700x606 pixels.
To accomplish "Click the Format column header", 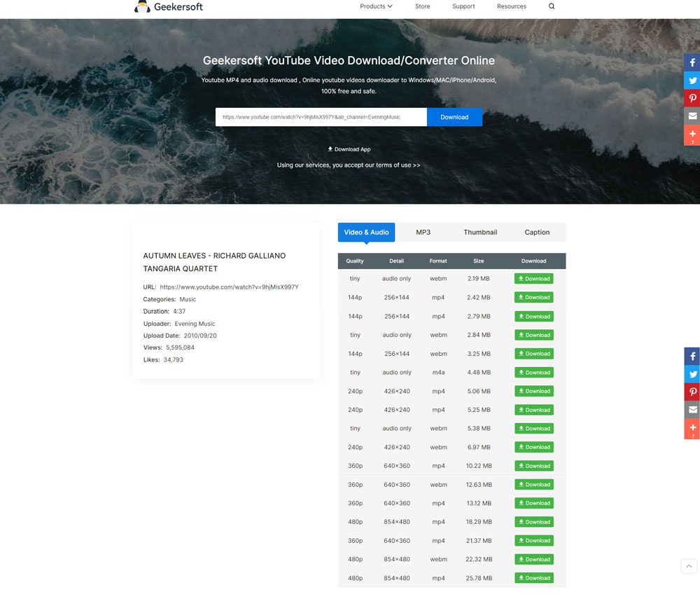I will point(438,261).
